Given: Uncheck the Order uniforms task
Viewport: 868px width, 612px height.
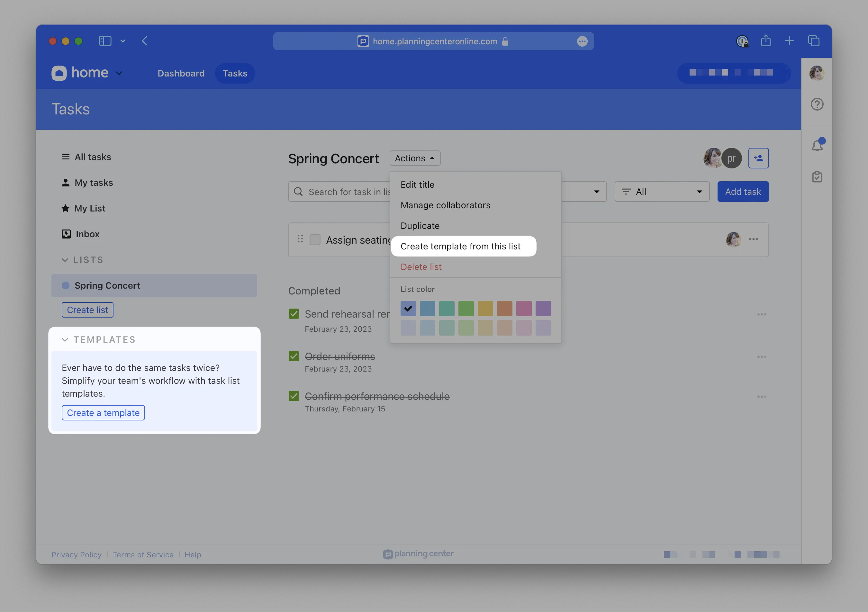Looking at the screenshot, I should pos(294,356).
